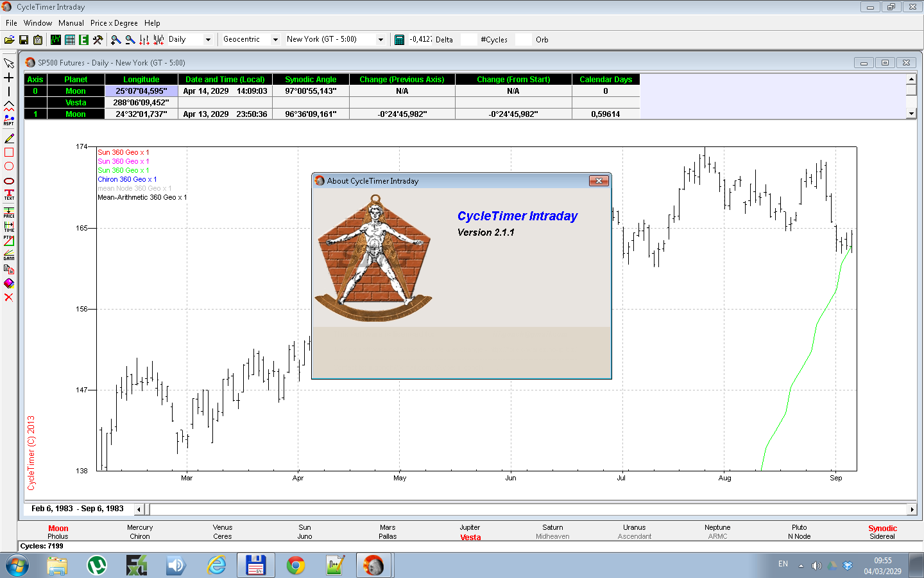Select the TEXT annotation tool
Viewport: 924px width, 578px height.
pos(9,195)
